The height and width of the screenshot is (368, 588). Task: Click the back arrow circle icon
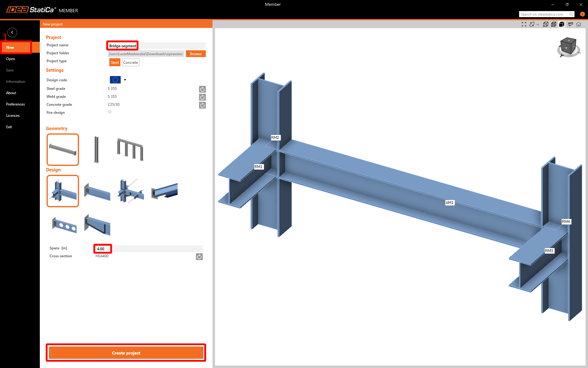pyautogui.click(x=12, y=32)
